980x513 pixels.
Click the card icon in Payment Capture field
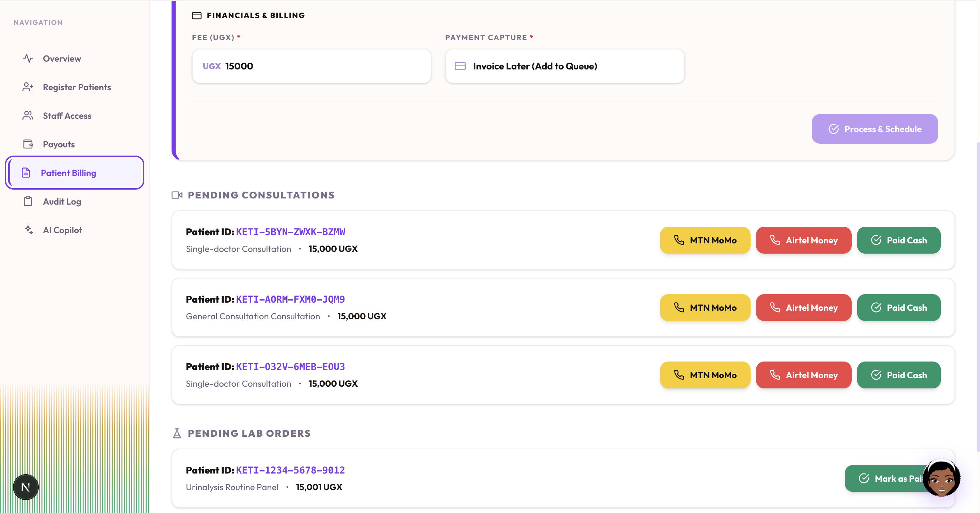(x=460, y=66)
